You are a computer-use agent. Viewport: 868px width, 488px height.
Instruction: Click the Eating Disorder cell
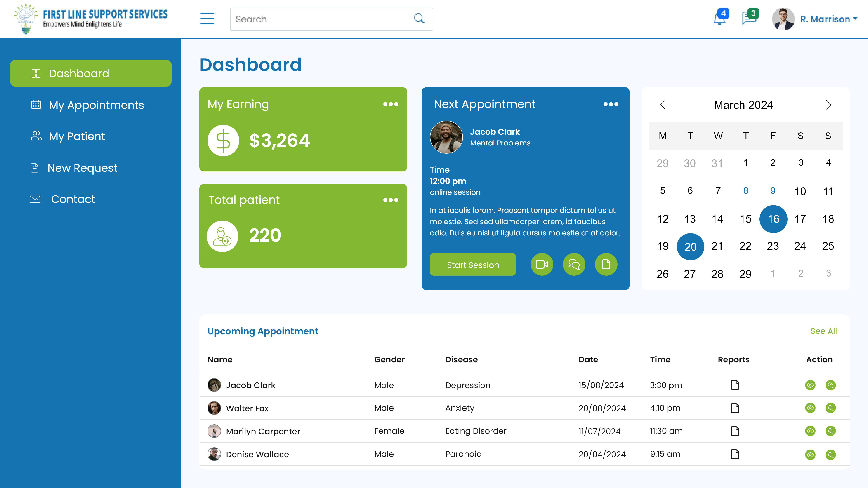pos(475,431)
